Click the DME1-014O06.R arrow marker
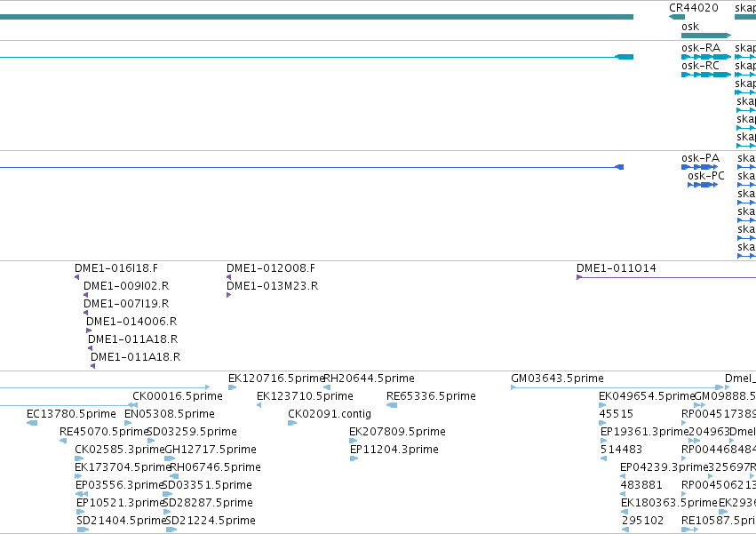Screen dimensions: 756x534 89,331
